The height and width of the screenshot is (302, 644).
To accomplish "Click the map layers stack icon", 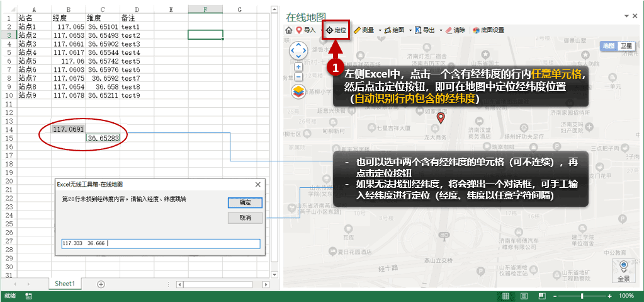I will (298, 91).
